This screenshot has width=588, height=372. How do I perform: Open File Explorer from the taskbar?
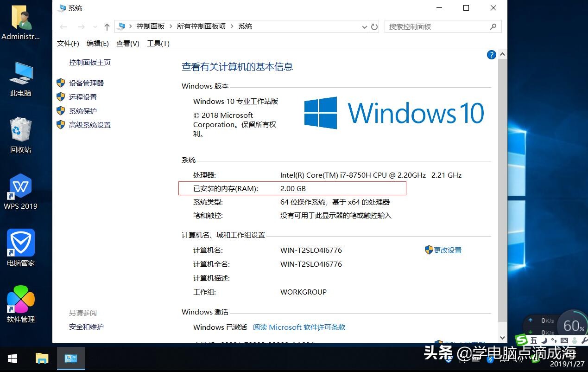(x=42, y=358)
